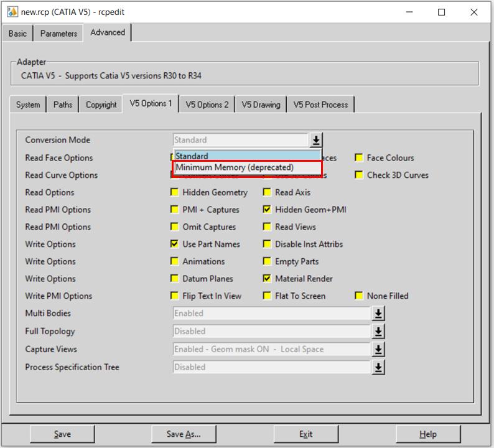Toggle the Read Axis checkbox
The image size is (494, 448).
click(x=267, y=192)
